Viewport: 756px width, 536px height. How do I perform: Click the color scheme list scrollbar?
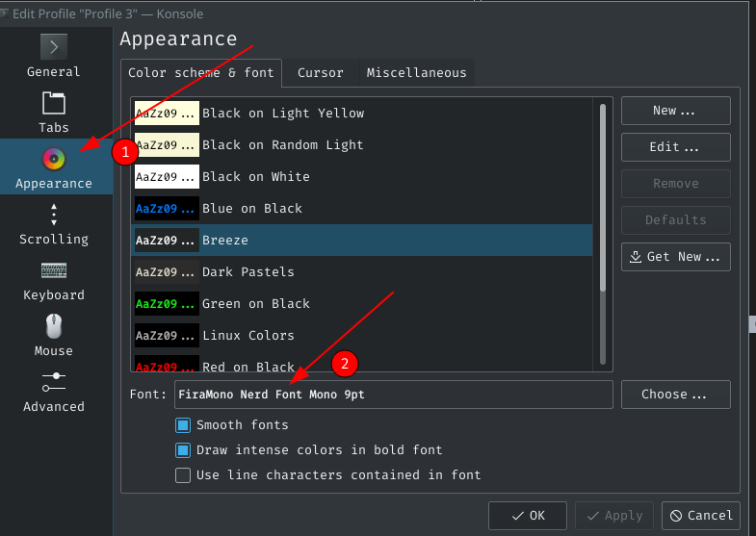[604, 192]
